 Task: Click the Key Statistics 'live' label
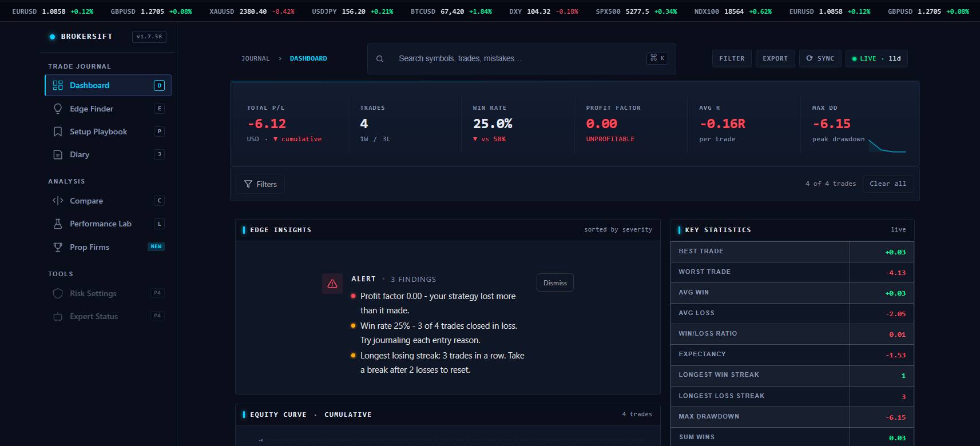pos(898,229)
